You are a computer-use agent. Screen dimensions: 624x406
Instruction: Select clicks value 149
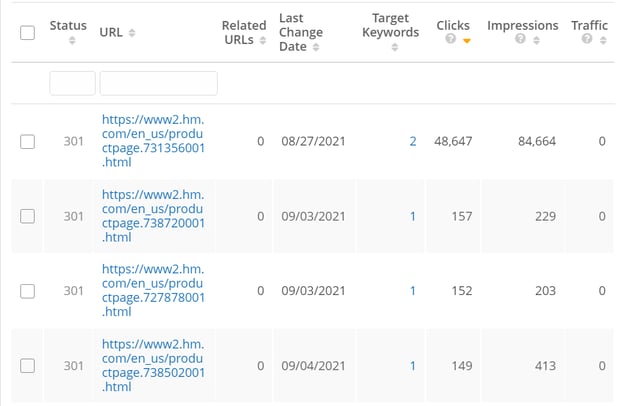[x=462, y=366]
